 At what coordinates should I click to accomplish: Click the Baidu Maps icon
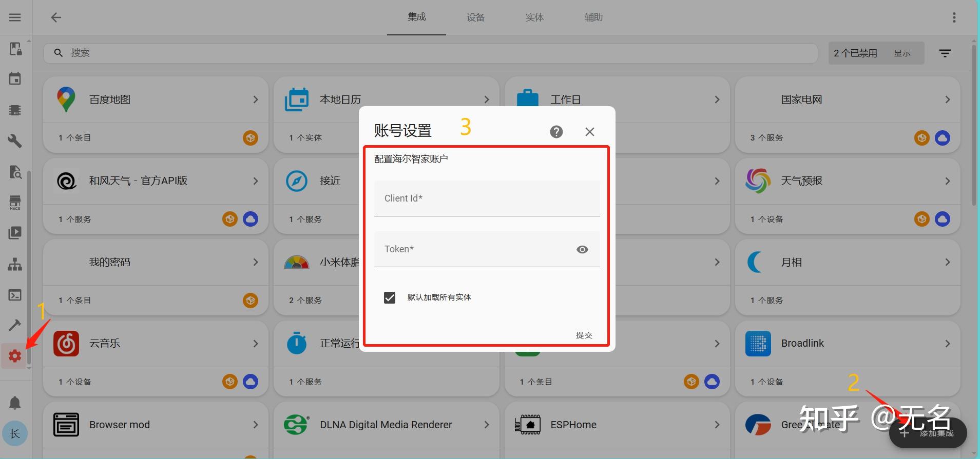(66, 99)
